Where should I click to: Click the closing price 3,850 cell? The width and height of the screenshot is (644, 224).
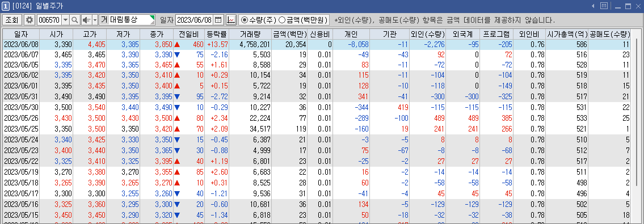(157, 44)
